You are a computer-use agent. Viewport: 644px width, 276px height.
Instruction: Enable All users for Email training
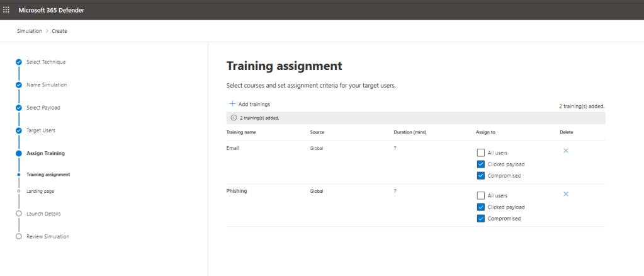pyautogui.click(x=481, y=152)
